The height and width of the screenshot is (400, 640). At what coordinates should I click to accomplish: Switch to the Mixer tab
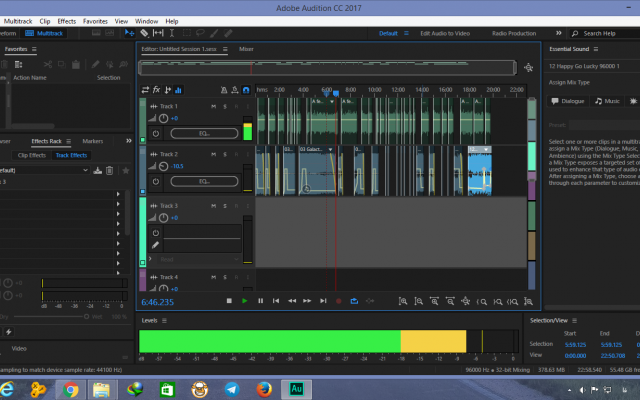(x=246, y=49)
